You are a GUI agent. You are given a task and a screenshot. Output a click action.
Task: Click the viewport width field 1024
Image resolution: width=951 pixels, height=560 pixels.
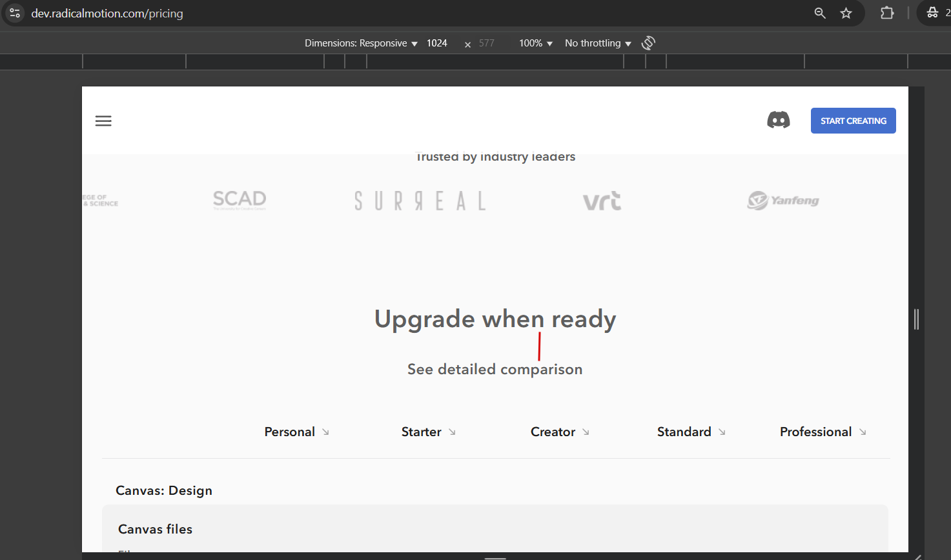tap(437, 43)
